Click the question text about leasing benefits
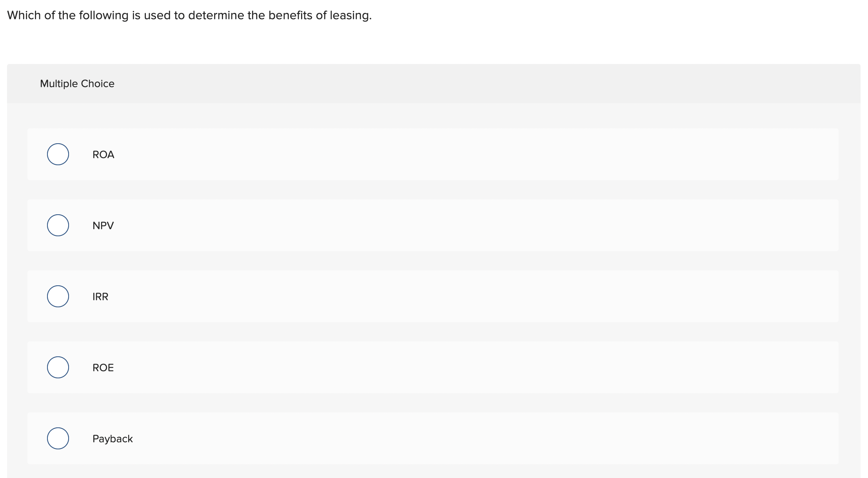The width and height of the screenshot is (868, 478). click(189, 15)
